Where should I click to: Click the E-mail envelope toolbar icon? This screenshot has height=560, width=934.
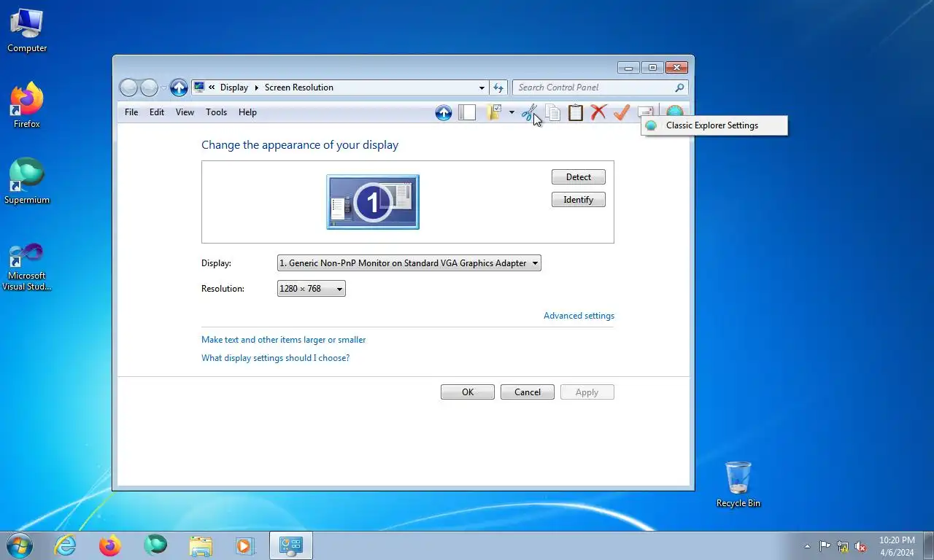pyautogui.click(x=646, y=111)
